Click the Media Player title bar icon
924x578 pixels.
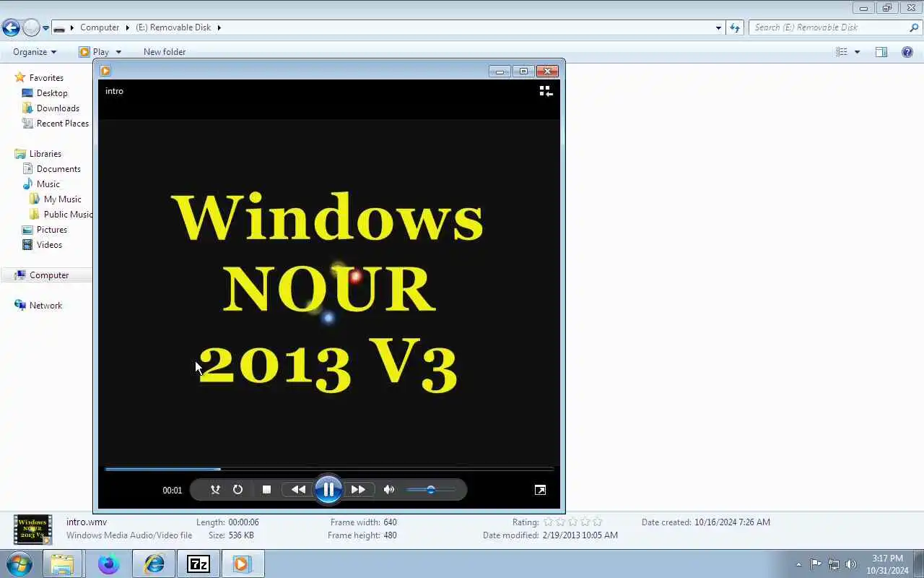click(x=105, y=71)
